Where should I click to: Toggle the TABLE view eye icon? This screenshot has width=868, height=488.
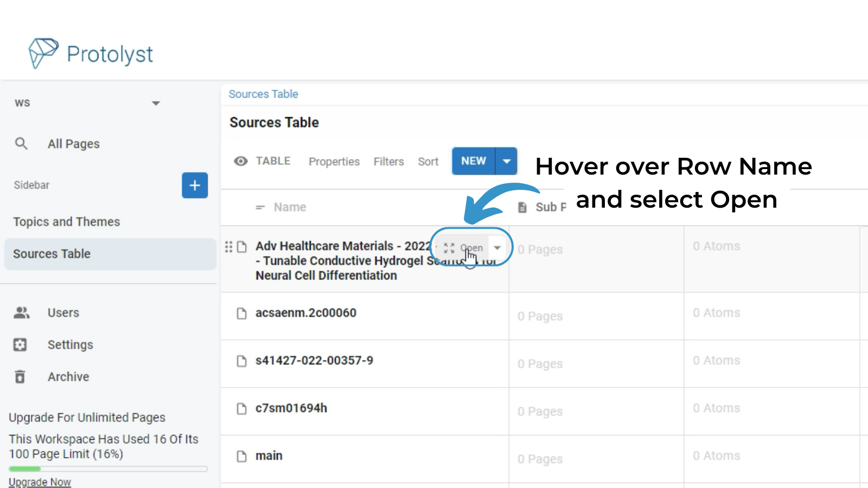pos(241,161)
